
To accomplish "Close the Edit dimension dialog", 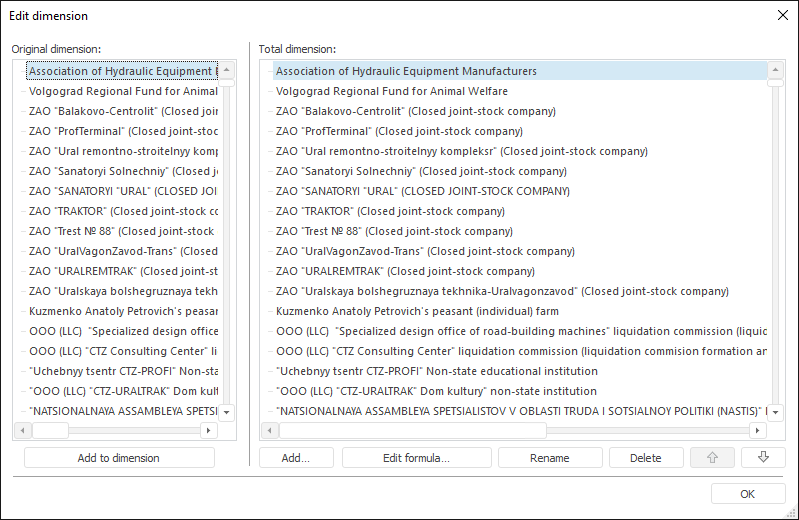I will [x=782, y=15].
